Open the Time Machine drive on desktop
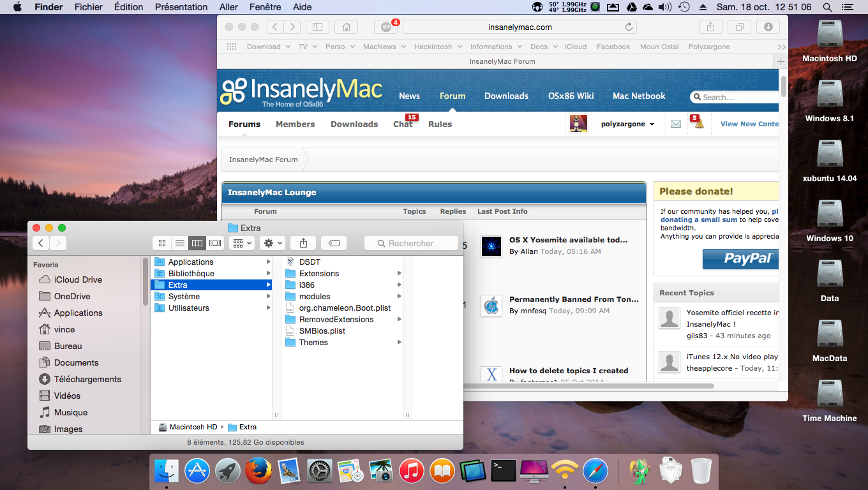Viewport: 868px width, 490px height. click(830, 401)
